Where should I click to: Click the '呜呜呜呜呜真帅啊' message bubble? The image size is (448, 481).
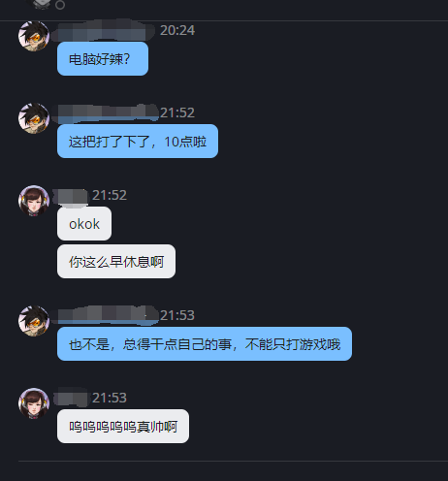point(123,427)
